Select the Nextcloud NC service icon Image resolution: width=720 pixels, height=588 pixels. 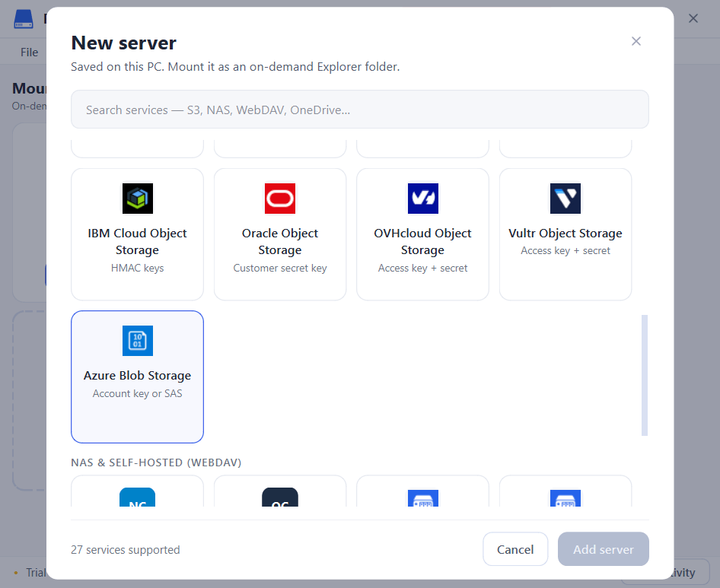[x=137, y=497]
